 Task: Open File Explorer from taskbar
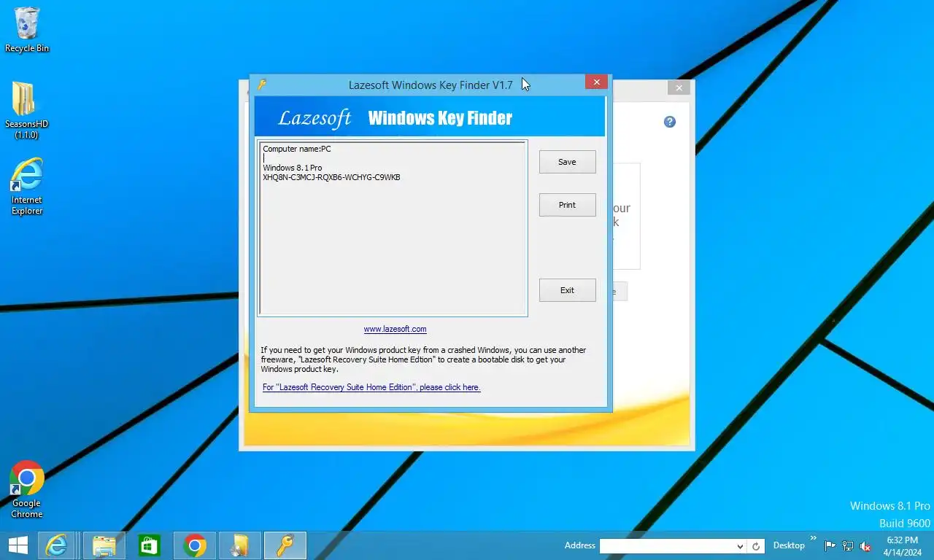[x=104, y=545]
